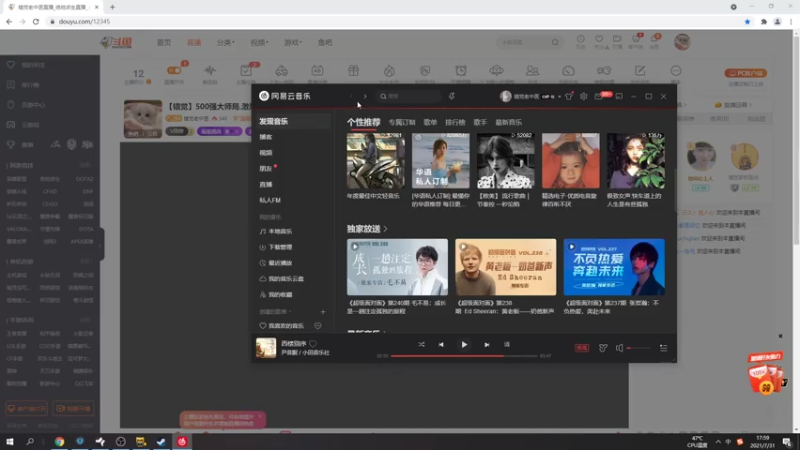Screen dimensions: 800x450
Task: Play the current song
Action: click(x=464, y=344)
